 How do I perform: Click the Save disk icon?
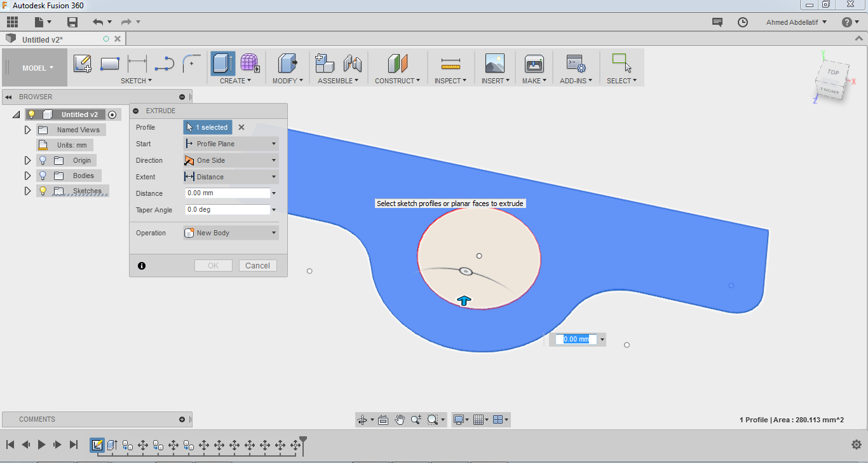(x=72, y=22)
